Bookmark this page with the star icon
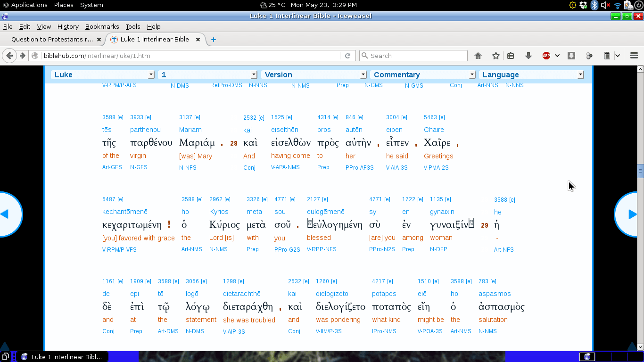Image resolution: width=644 pixels, height=362 pixels. [x=495, y=56]
